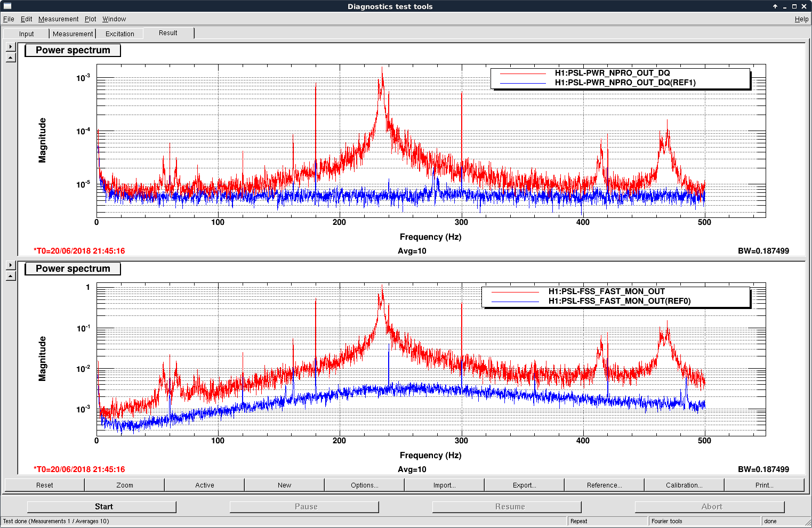Open the Measurement menu
The width and height of the screenshot is (812, 528).
tap(58, 19)
